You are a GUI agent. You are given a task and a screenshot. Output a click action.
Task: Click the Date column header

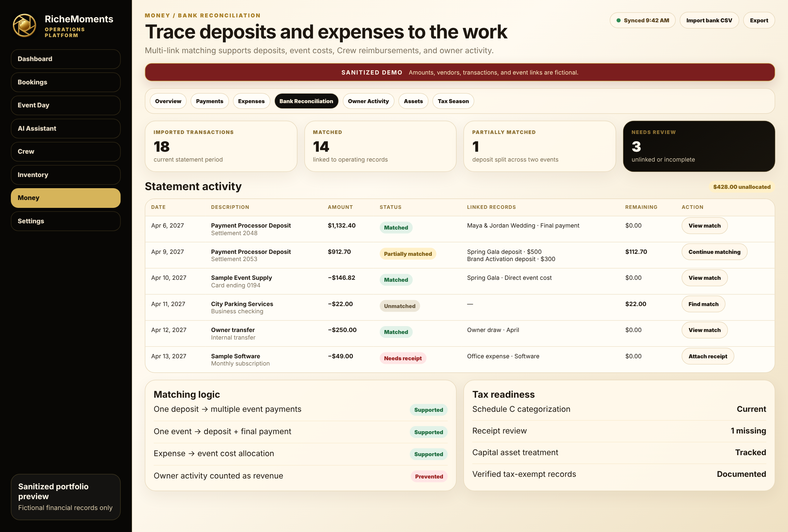click(158, 207)
